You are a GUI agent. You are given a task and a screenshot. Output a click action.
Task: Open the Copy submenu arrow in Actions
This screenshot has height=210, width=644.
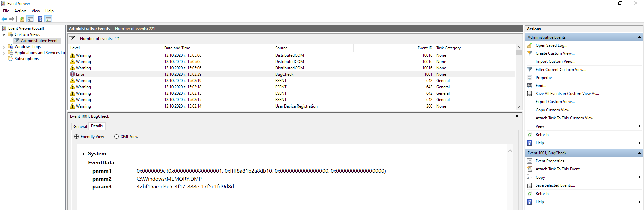[640, 177]
